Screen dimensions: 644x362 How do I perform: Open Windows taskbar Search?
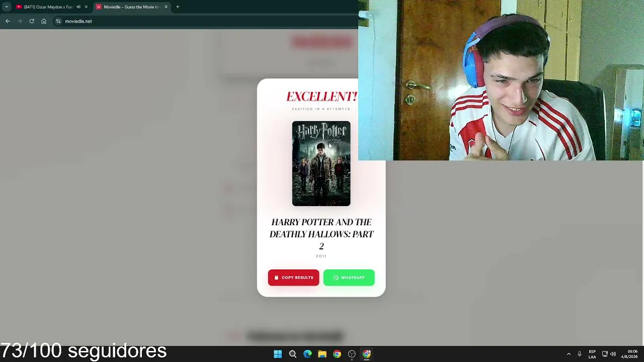click(x=292, y=354)
